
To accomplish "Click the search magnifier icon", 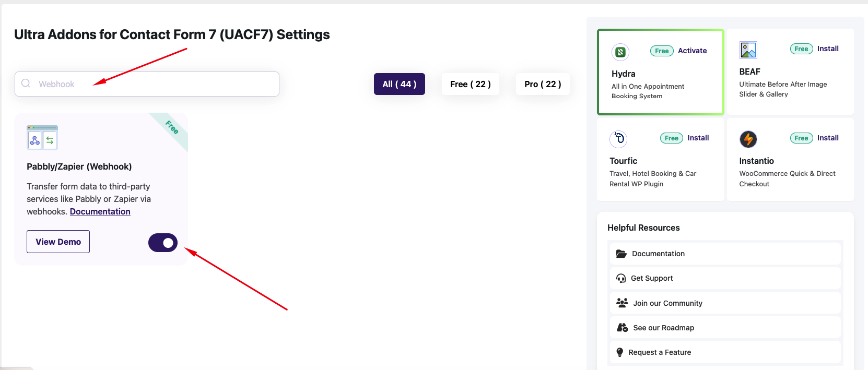I will (26, 83).
